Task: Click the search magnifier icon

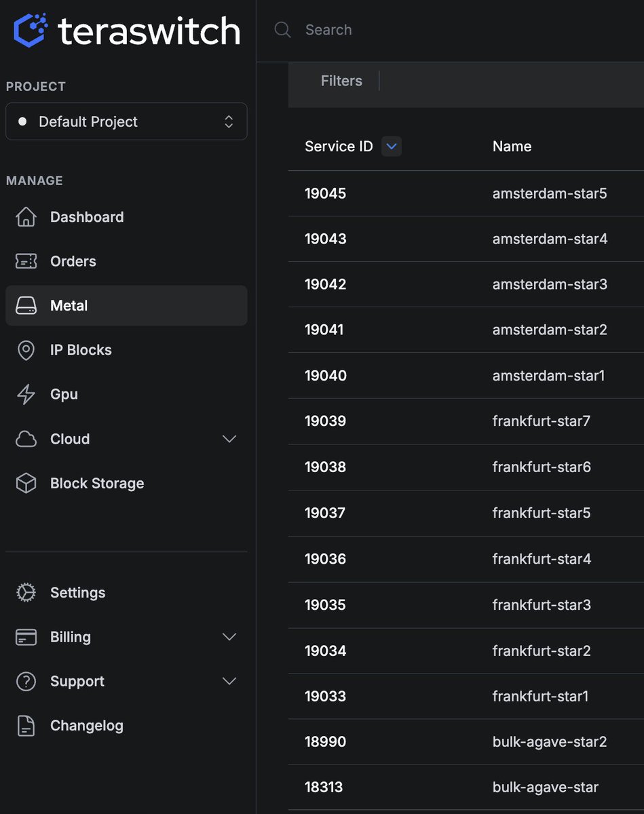Action: click(x=282, y=30)
